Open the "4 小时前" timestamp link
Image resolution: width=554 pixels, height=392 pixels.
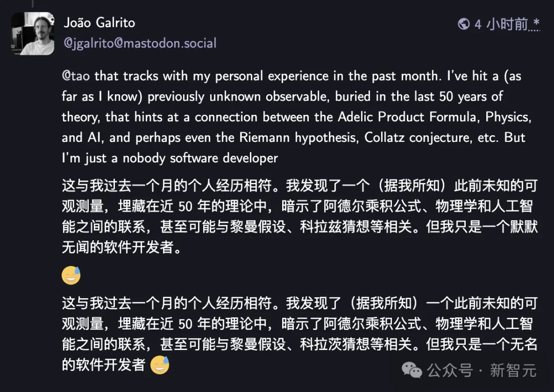501,24
